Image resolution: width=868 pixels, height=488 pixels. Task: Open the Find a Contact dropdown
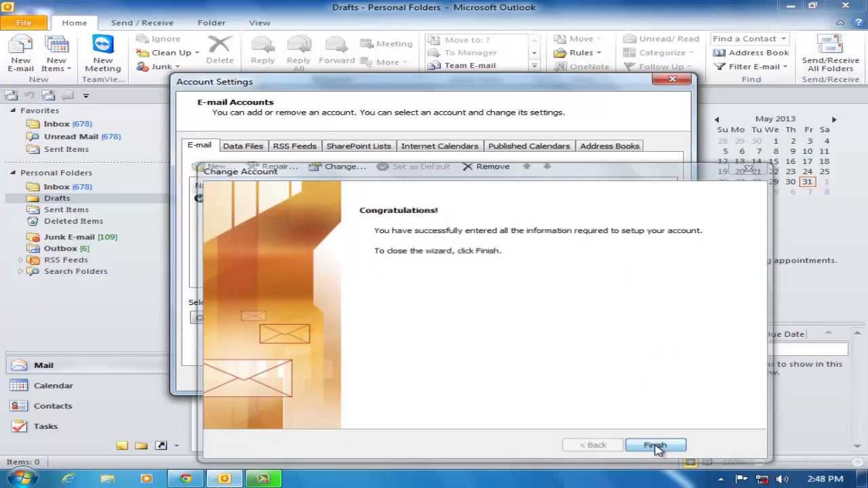click(x=749, y=39)
